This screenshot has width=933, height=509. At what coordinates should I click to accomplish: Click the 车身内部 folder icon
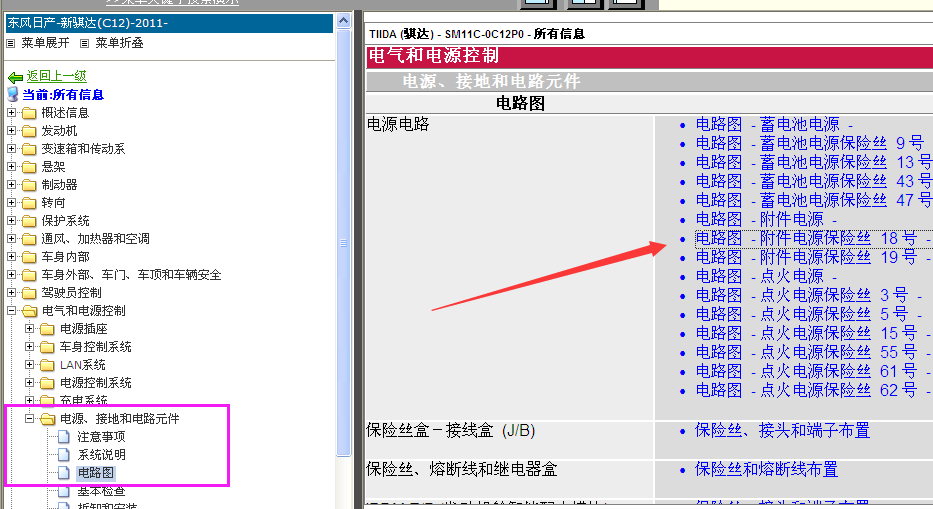[29, 257]
